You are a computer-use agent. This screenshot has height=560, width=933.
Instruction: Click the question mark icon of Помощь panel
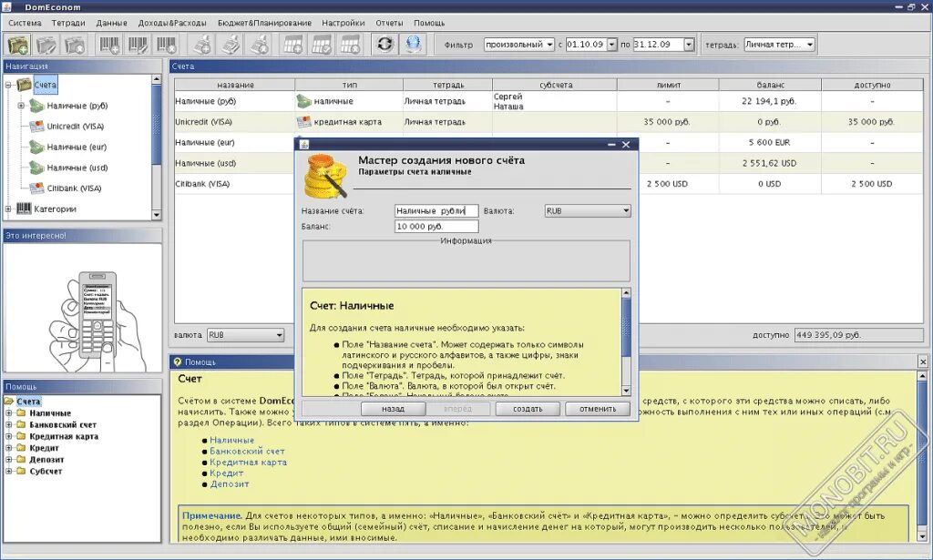[178, 361]
